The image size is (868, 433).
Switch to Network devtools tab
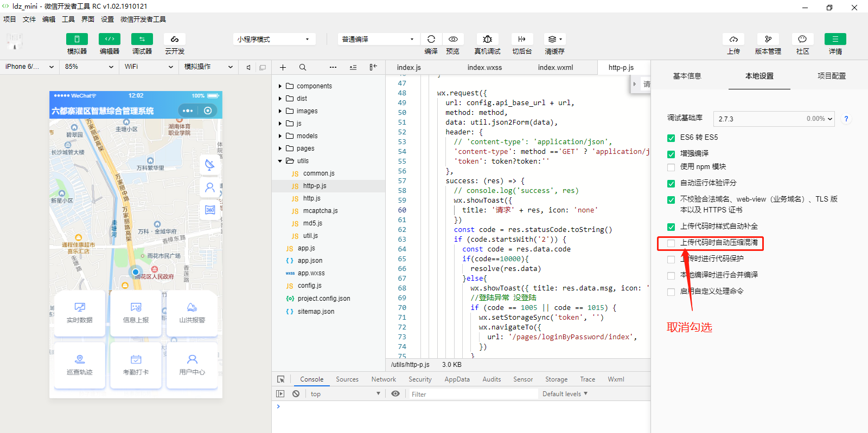(x=384, y=379)
